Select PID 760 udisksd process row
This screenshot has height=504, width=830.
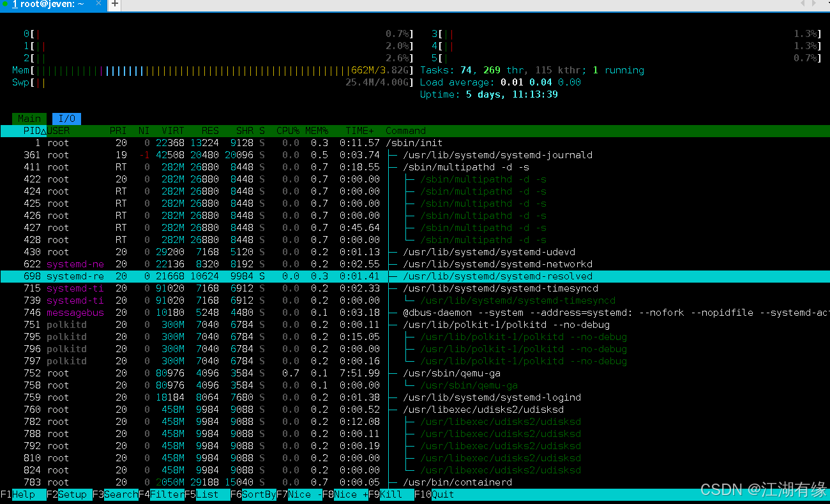(x=415, y=410)
